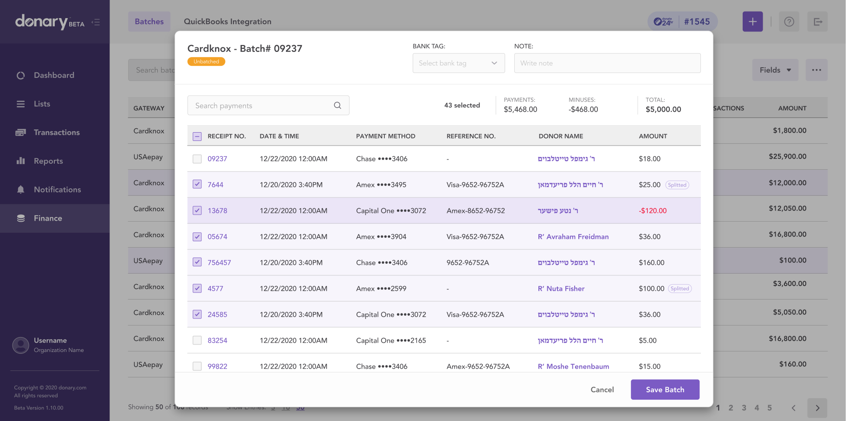Click the donary BETA logo
The height and width of the screenshot is (421, 868).
pyautogui.click(x=50, y=22)
